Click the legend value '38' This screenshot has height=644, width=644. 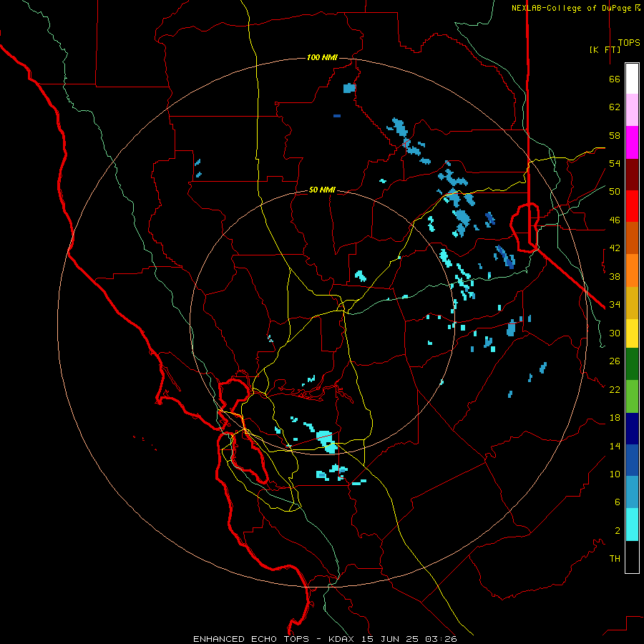pos(615,276)
